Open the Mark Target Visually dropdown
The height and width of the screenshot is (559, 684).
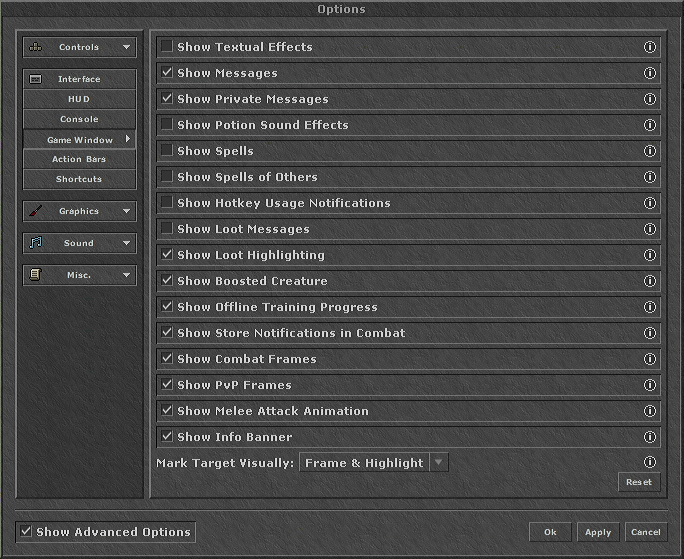pos(374,462)
